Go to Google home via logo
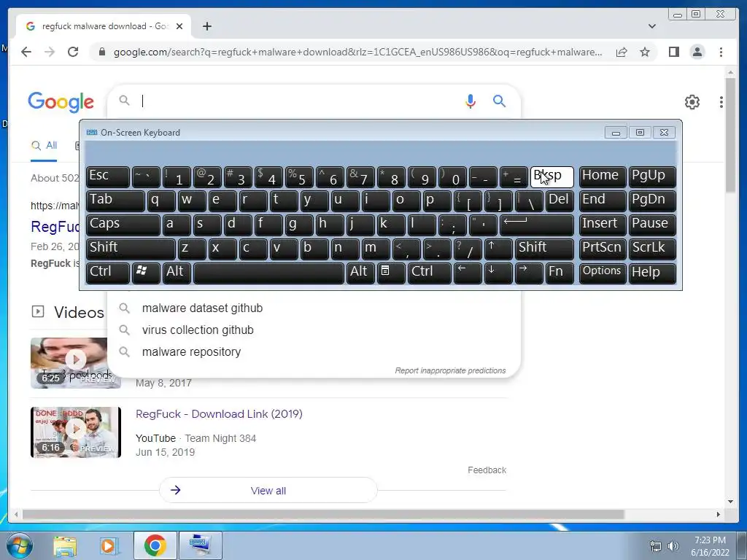Viewport: 747px width, 560px height. (x=61, y=102)
